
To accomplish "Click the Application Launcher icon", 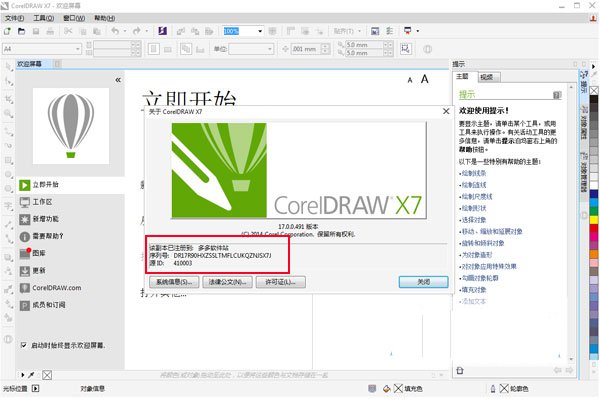I will 408,31.
